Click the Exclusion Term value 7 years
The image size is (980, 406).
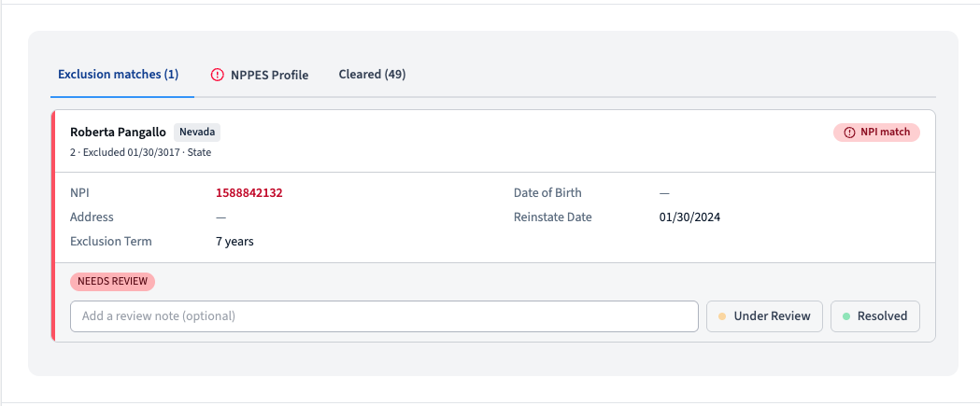[235, 241]
